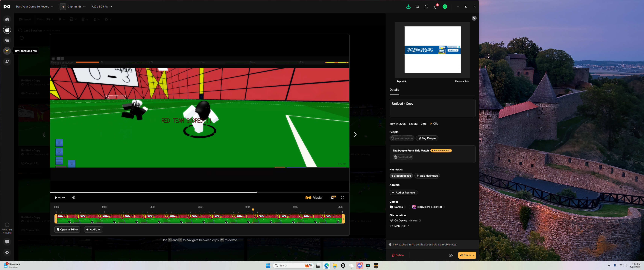
Task: Click the Try Premium Free tooltip label
Action: coord(25,51)
